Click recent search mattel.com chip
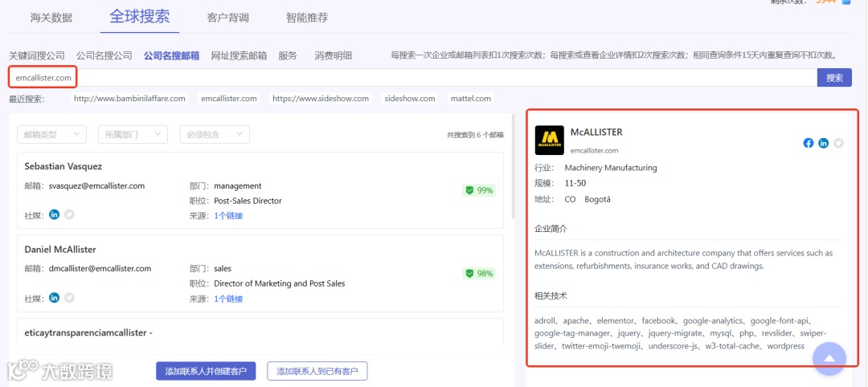 pos(471,99)
